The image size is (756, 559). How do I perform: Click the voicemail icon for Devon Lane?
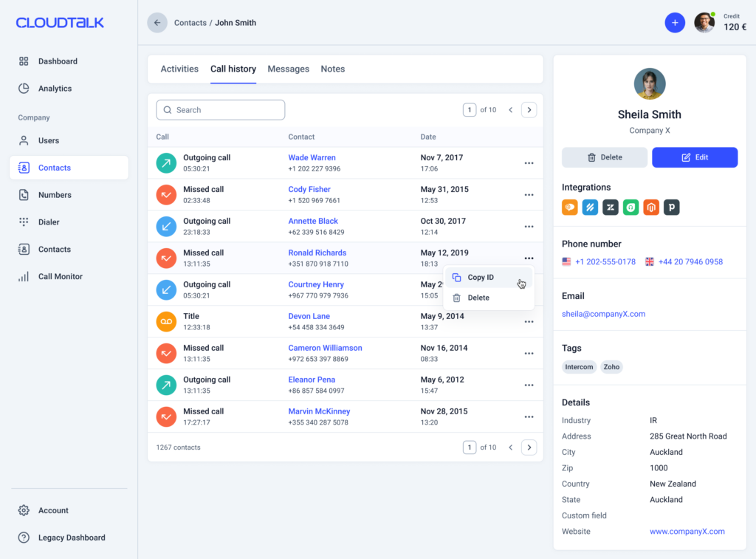pyautogui.click(x=166, y=322)
